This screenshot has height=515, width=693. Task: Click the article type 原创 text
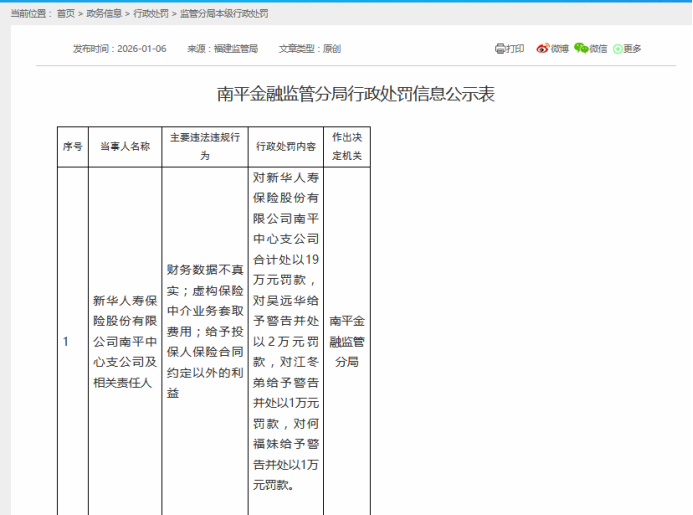(x=332, y=48)
